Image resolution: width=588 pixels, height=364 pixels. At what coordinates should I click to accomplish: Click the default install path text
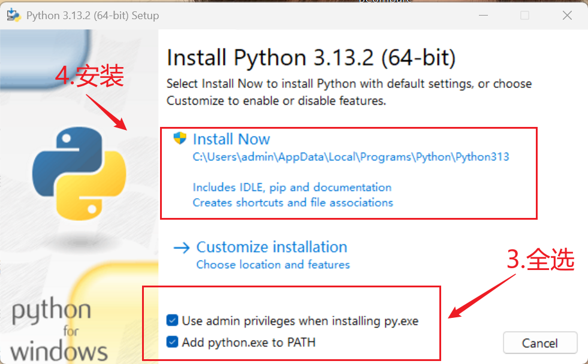coord(351,157)
